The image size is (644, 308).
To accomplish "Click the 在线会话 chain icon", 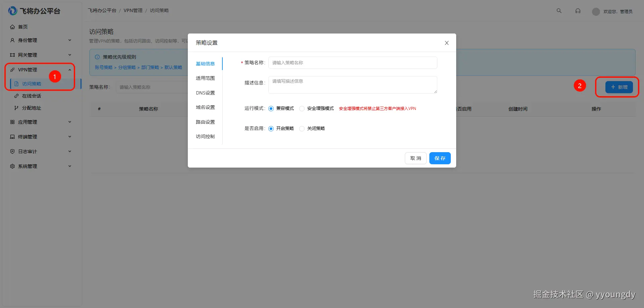I will [16, 96].
